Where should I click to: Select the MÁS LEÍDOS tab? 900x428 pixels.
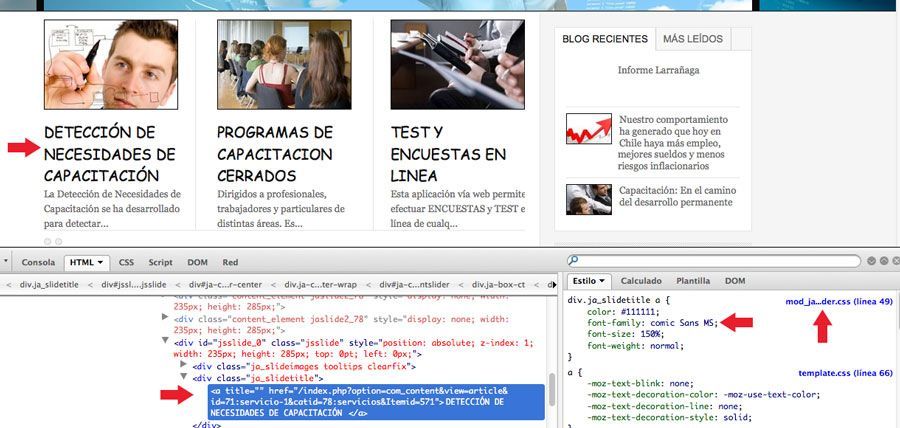(693, 39)
